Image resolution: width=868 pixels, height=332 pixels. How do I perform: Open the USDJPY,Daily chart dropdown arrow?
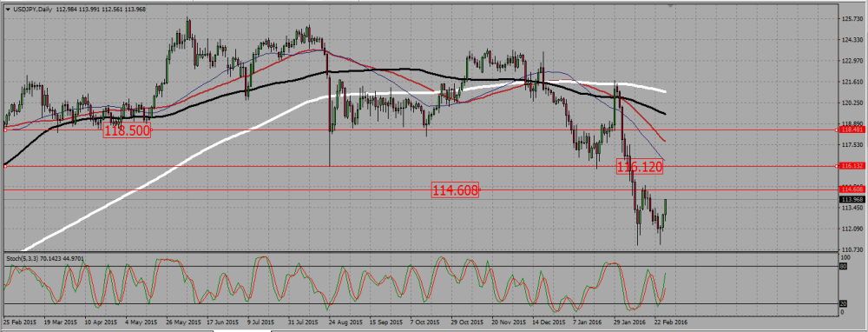[x=8, y=9]
